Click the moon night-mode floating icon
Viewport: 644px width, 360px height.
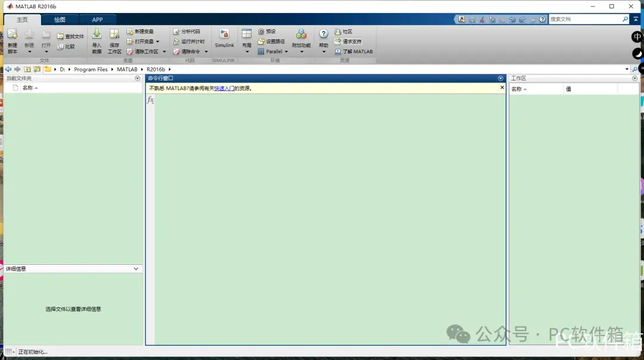tap(637, 54)
